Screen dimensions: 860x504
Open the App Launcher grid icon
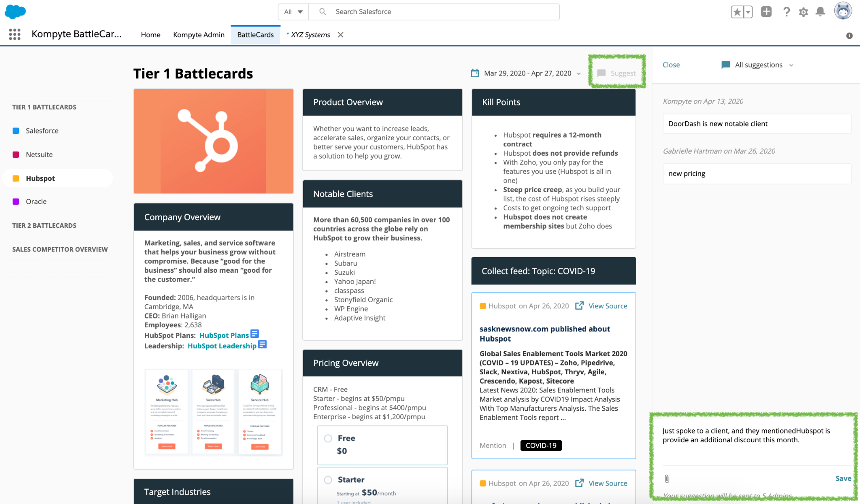pyautogui.click(x=15, y=34)
